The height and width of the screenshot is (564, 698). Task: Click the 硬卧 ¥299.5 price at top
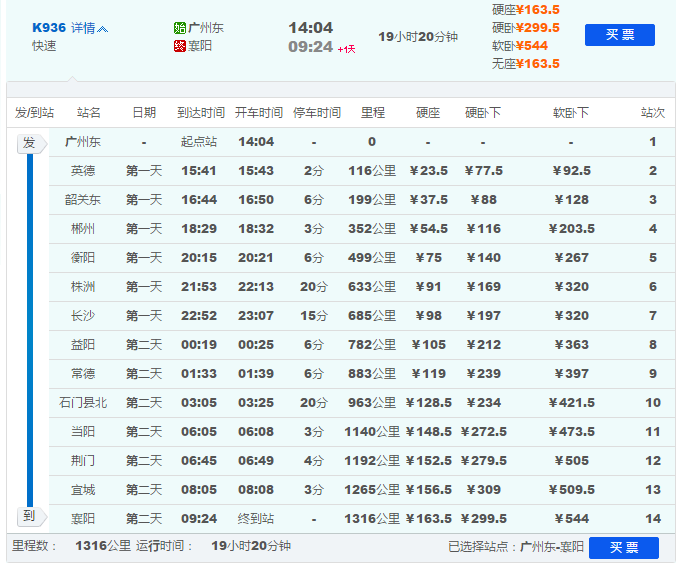pyautogui.click(x=525, y=28)
